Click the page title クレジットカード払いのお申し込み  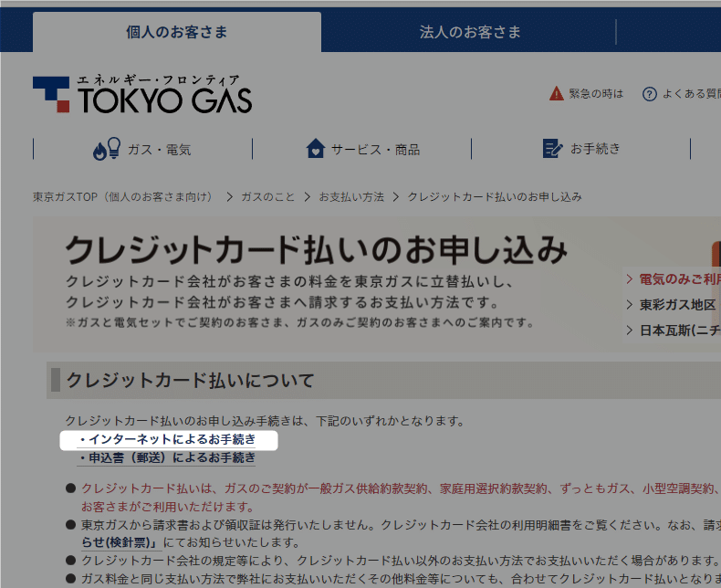(317, 250)
